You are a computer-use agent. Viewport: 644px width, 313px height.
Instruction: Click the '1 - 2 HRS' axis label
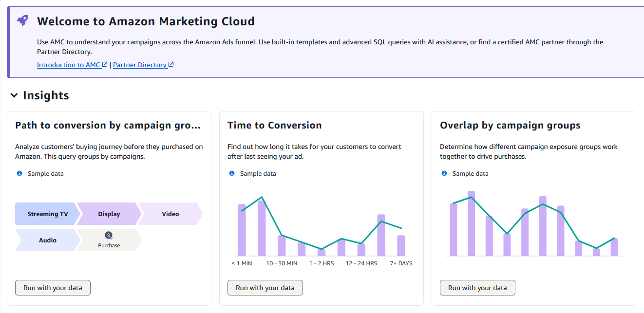click(322, 263)
